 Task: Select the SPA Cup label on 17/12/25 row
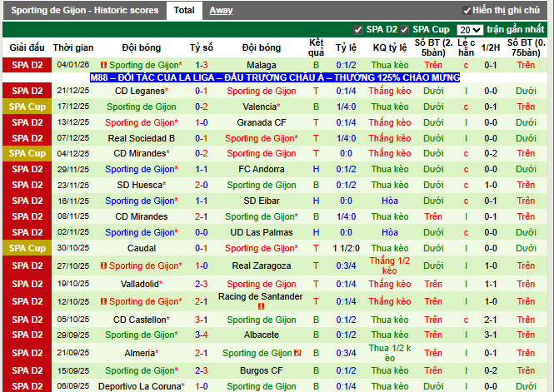tap(27, 107)
